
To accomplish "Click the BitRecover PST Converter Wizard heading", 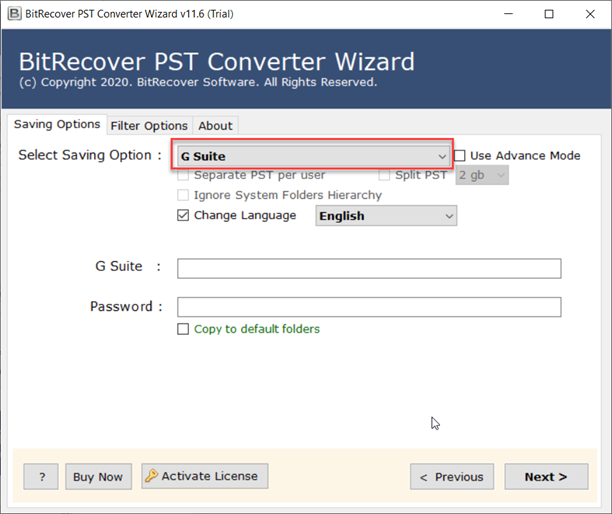I will pyautogui.click(x=217, y=62).
